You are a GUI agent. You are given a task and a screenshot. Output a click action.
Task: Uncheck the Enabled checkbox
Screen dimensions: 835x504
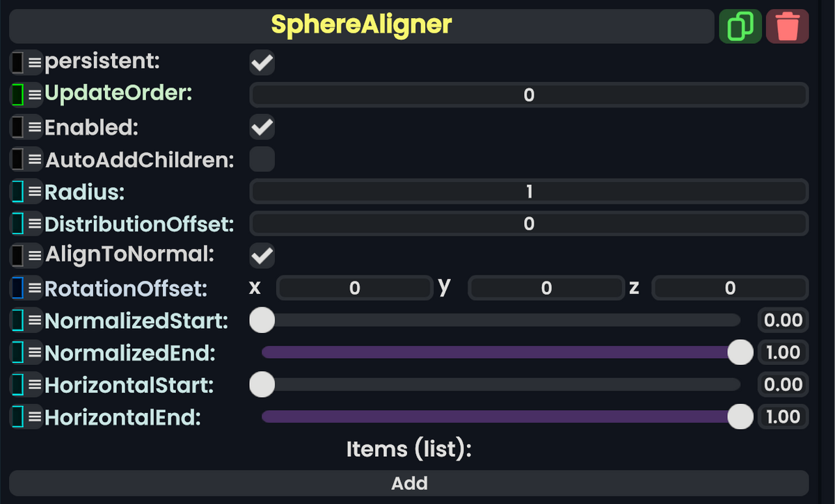point(262,127)
